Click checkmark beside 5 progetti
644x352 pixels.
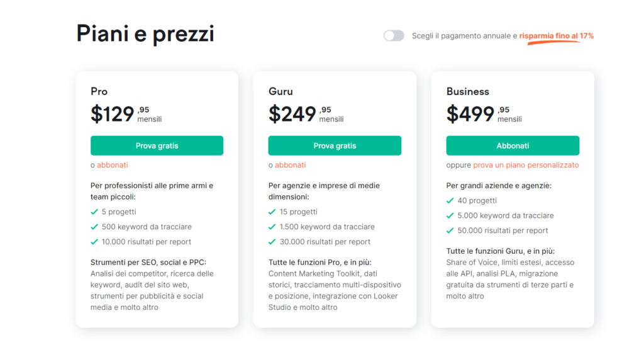pos(94,212)
